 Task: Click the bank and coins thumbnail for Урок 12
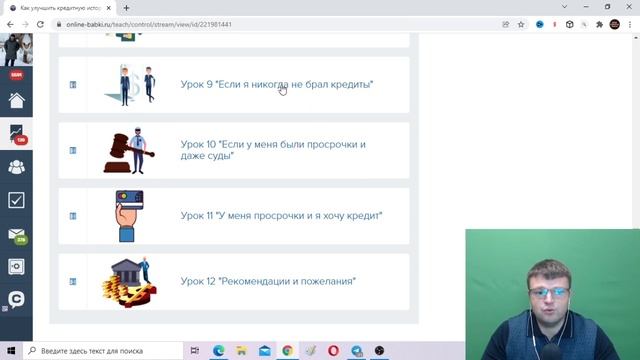click(x=129, y=282)
